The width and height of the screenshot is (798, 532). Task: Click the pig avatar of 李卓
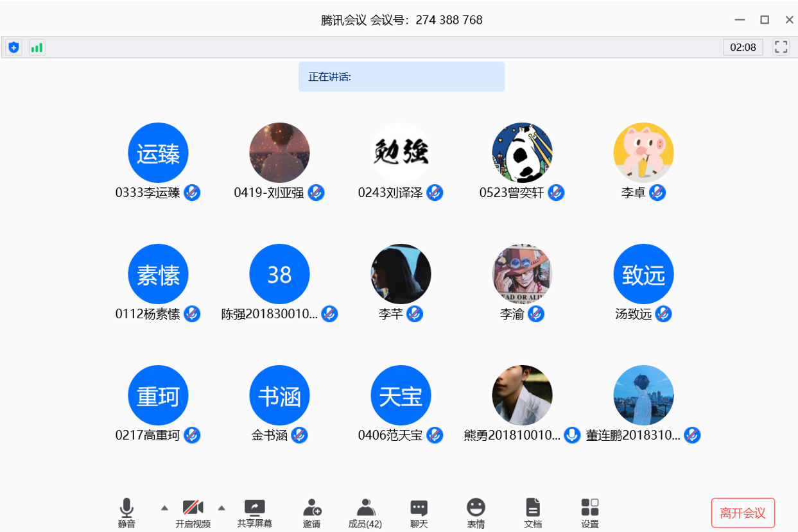[x=643, y=153]
